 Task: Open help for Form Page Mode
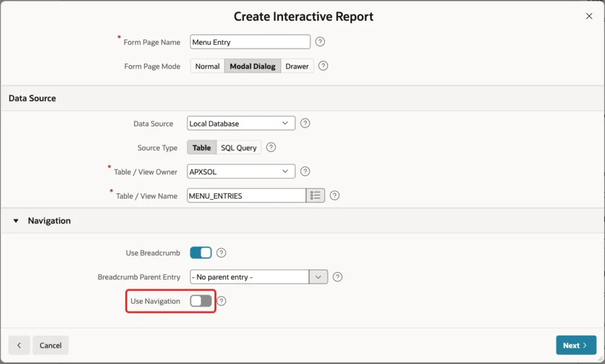[323, 66]
